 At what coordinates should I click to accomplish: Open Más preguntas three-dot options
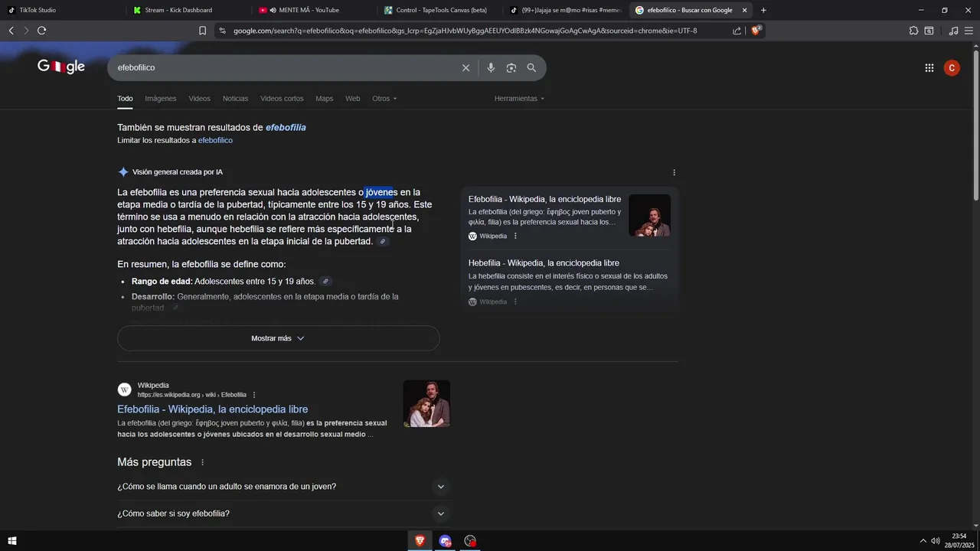pos(202,462)
